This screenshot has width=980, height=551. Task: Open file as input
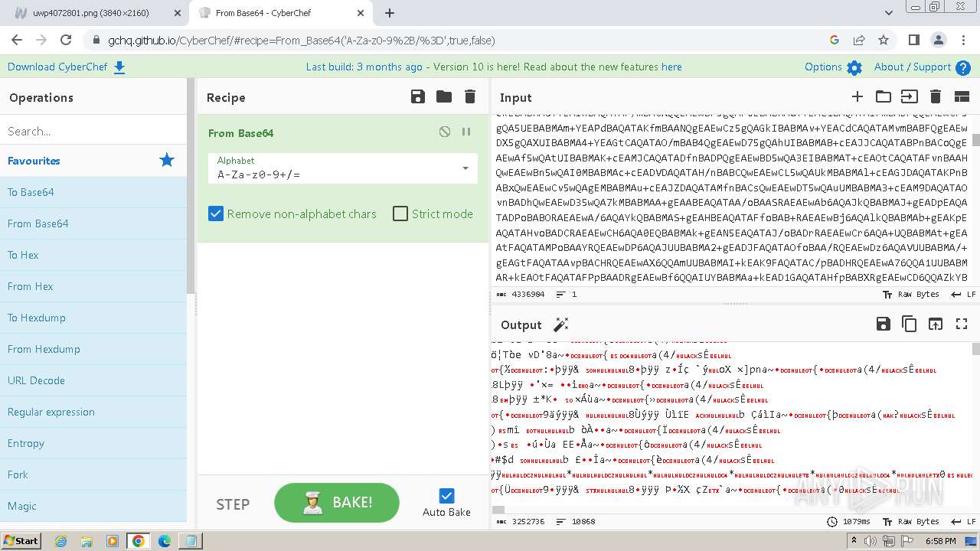pyautogui.click(x=909, y=96)
